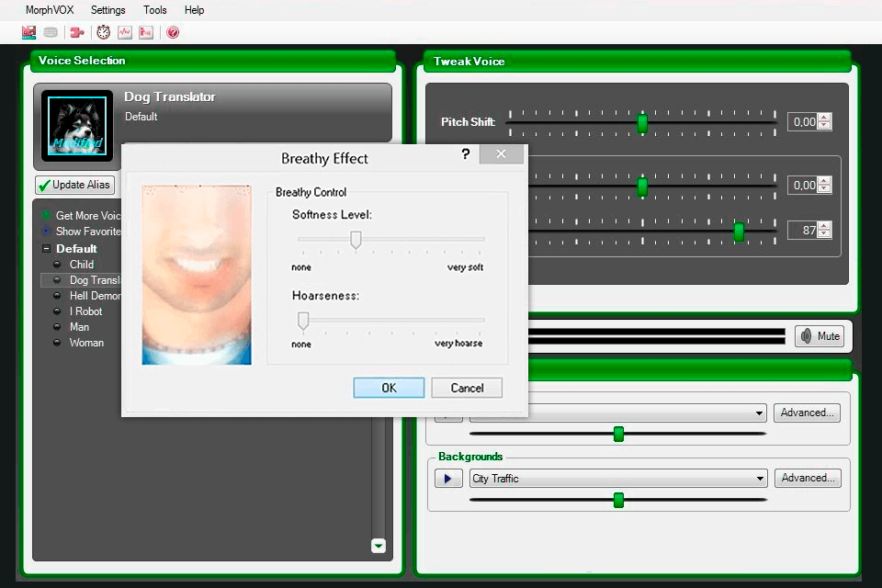Viewport: 882px width, 588px height.
Task: Click the 87 value field
Action: 803,230
